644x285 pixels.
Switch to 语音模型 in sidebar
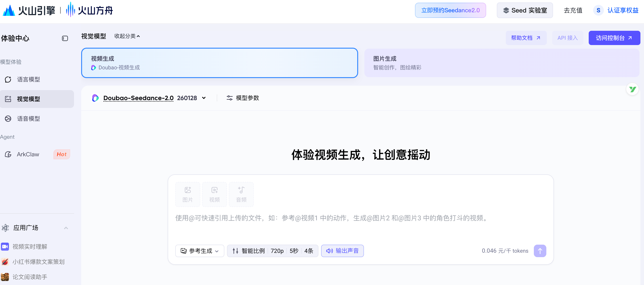click(28, 118)
